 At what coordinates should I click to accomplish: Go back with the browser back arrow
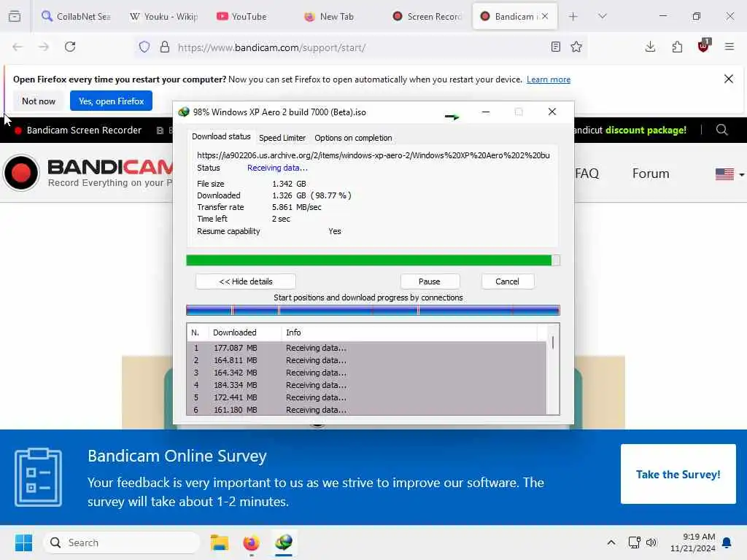tap(18, 47)
